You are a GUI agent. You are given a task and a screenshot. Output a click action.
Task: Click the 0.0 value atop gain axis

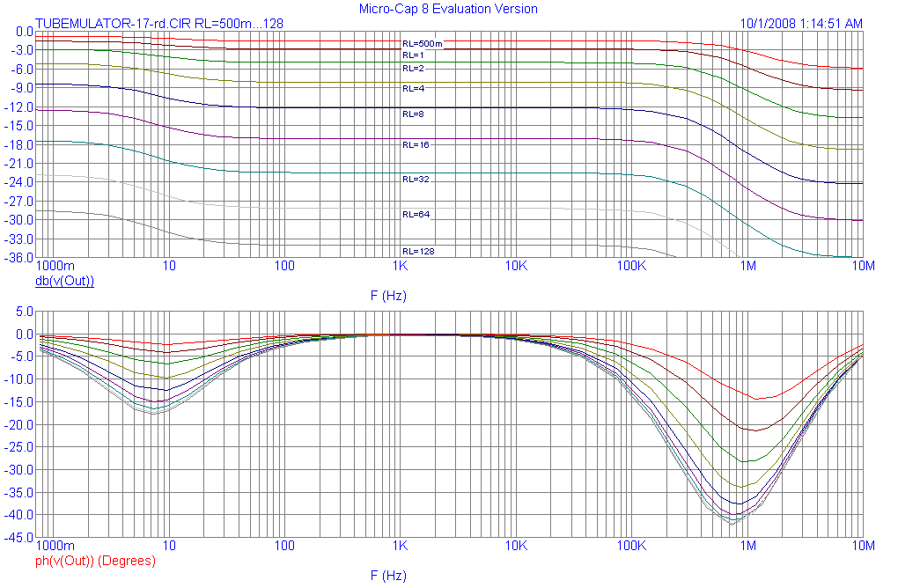pyautogui.click(x=24, y=32)
